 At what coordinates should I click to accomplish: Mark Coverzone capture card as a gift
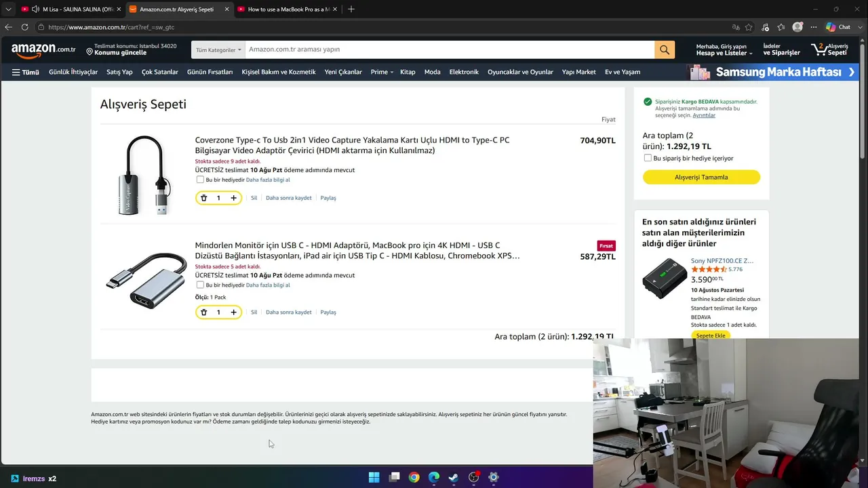pos(200,180)
